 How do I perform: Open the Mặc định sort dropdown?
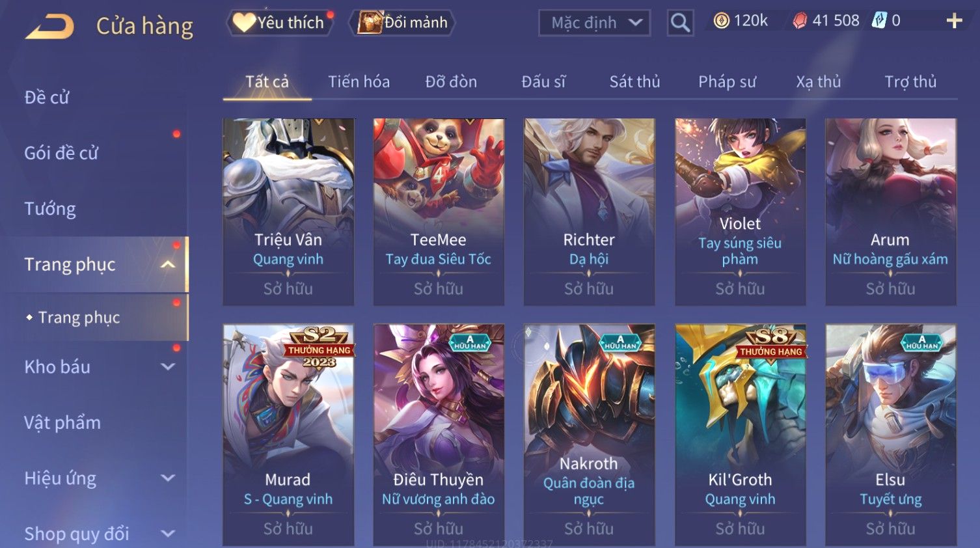[595, 23]
